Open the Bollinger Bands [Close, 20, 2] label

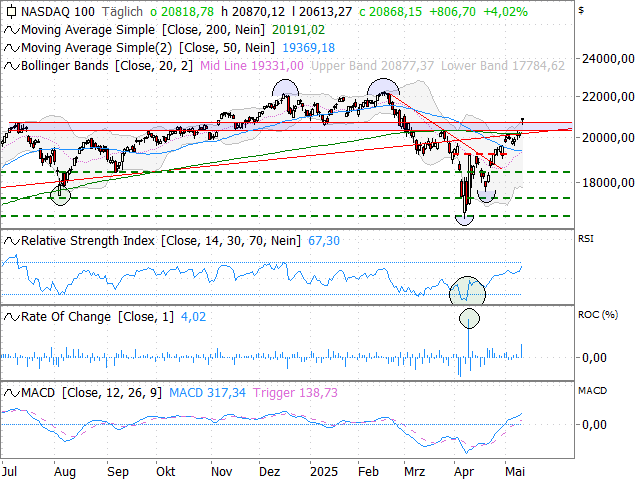click(x=107, y=66)
